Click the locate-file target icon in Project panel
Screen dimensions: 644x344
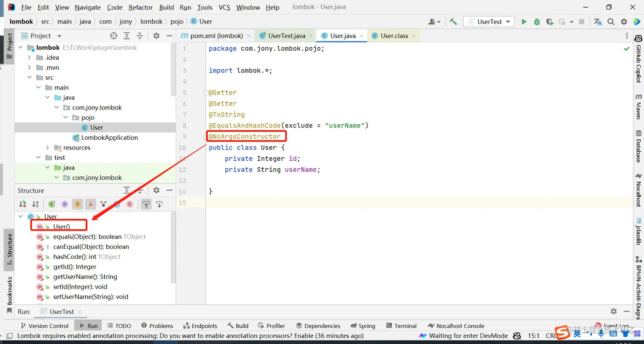pos(113,36)
